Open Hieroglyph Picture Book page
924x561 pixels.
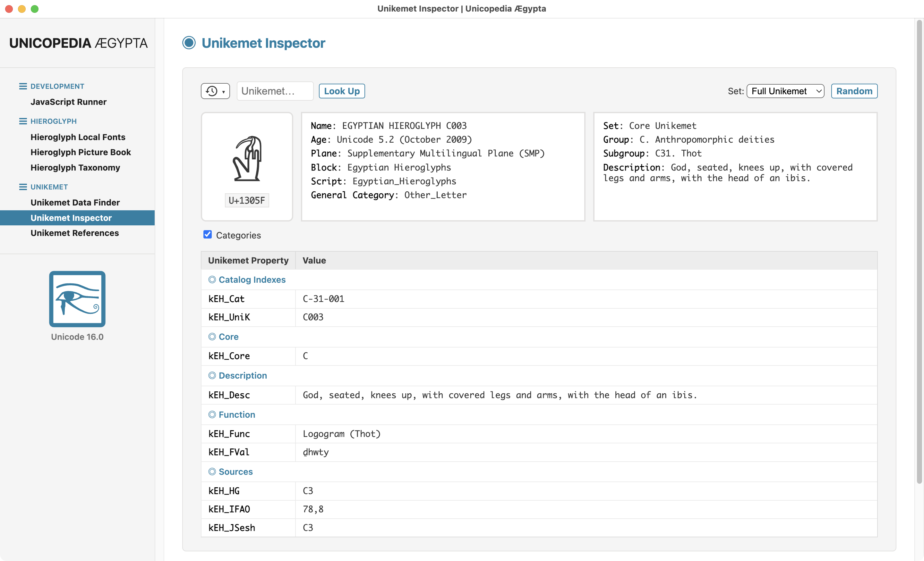click(x=81, y=152)
